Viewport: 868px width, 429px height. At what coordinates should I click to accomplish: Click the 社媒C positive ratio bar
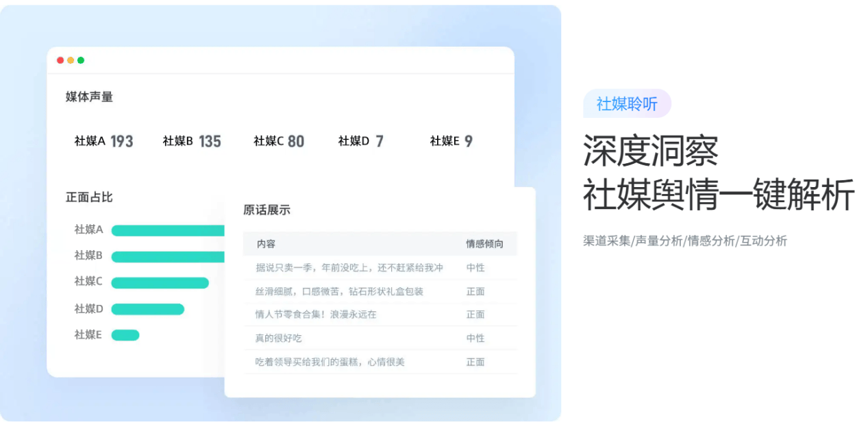160,282
